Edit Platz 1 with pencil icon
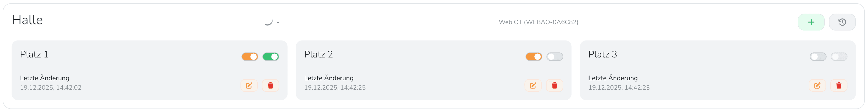Viewport: 868px width, 112px height. [249, 85]
